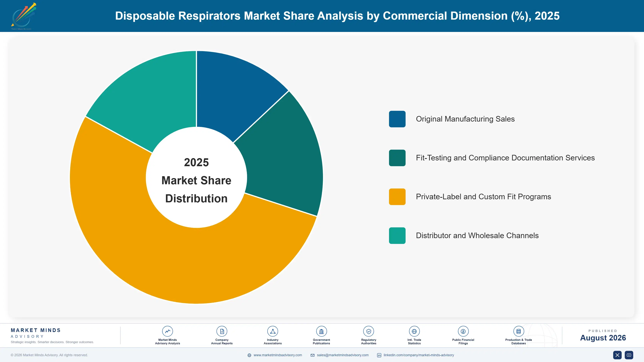This screenshot has height=362, width=644.
Task: Click the orange Private-Label legend swatch
Action: [397, 197]
